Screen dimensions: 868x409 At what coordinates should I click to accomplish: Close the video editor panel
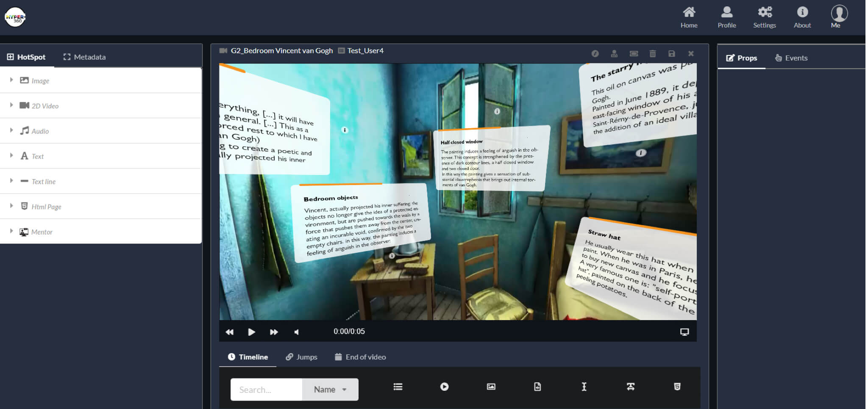coord(691,53)
